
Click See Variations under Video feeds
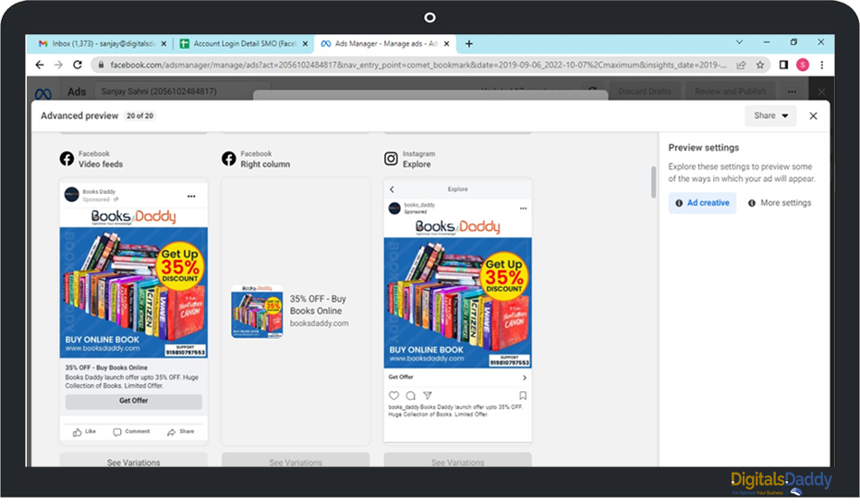pyautogui.click(x=134, y=462)
